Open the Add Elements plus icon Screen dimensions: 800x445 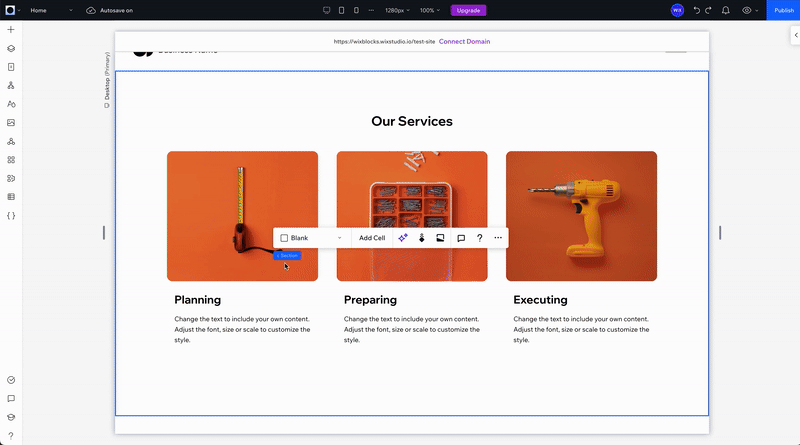(x=11, y=30)
